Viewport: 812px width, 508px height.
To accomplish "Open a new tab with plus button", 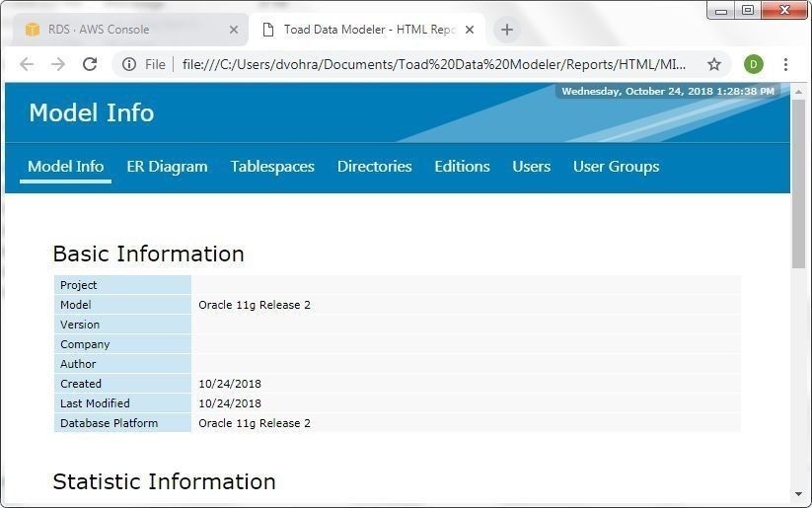I will pos(507,30).
